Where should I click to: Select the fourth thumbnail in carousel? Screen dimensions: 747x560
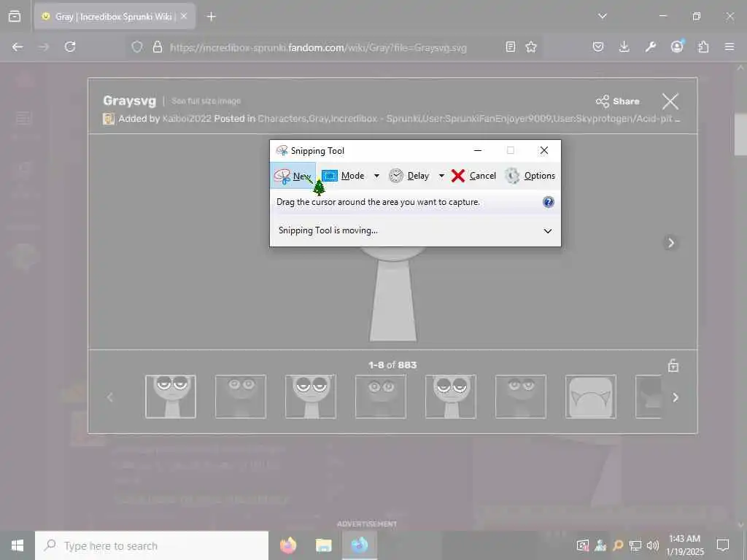coord(381,396)
